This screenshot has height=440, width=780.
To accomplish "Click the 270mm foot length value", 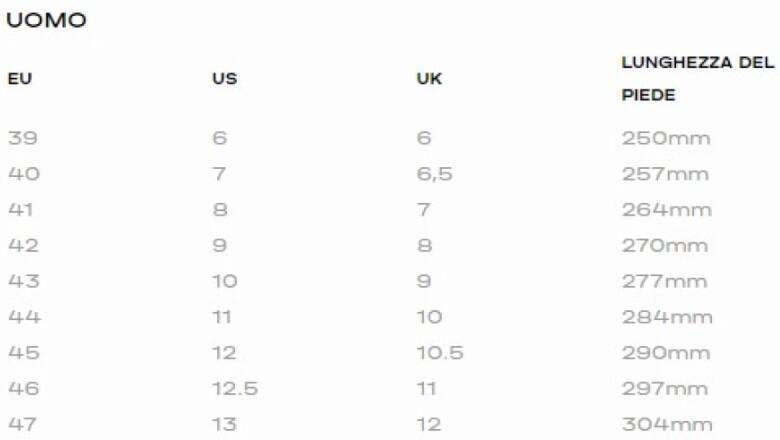I will 665,246.
